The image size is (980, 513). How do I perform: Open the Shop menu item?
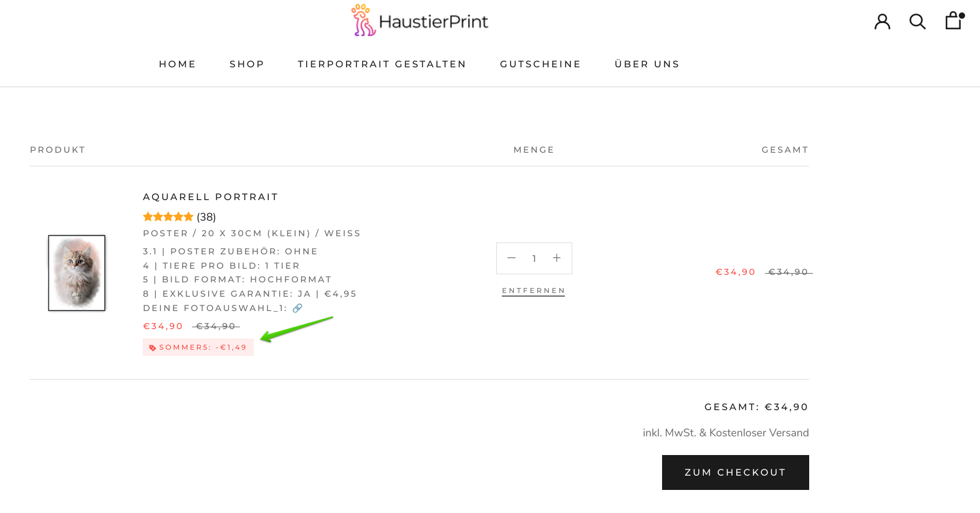(247, 64)
